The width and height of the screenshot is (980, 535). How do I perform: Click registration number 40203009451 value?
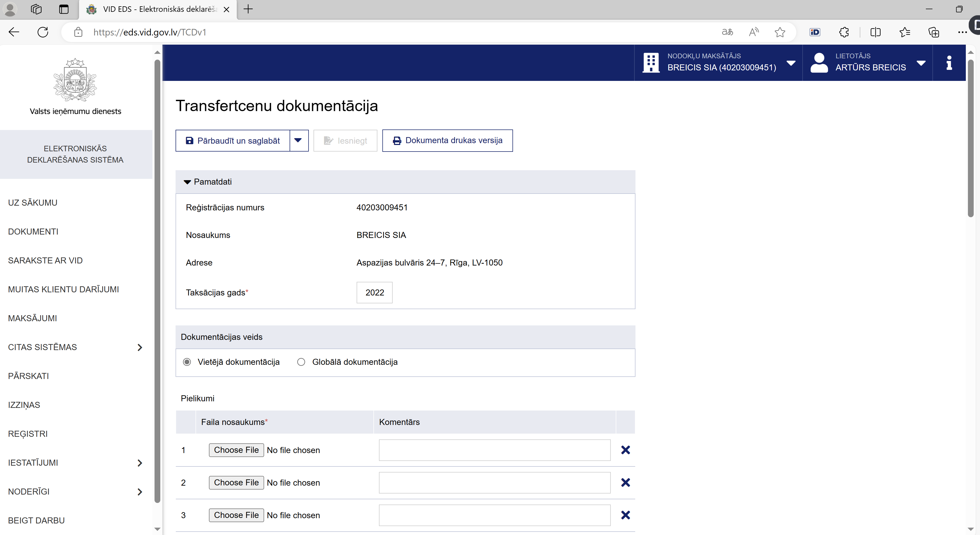(x=382, y=207)
